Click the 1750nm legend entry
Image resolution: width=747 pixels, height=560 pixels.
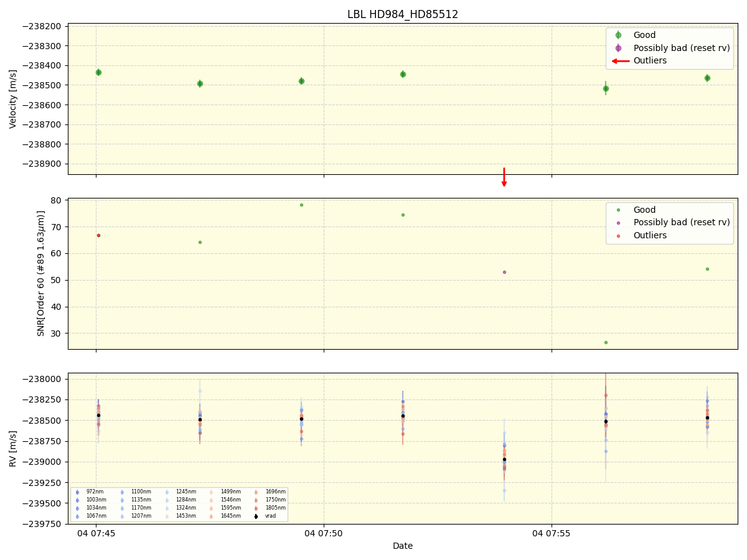(x=269, y=500)
